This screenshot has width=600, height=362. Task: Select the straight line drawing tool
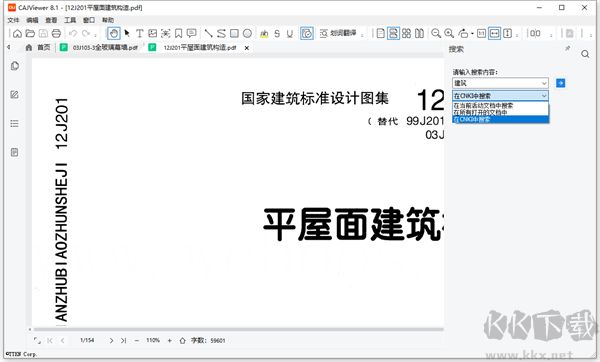208,34
